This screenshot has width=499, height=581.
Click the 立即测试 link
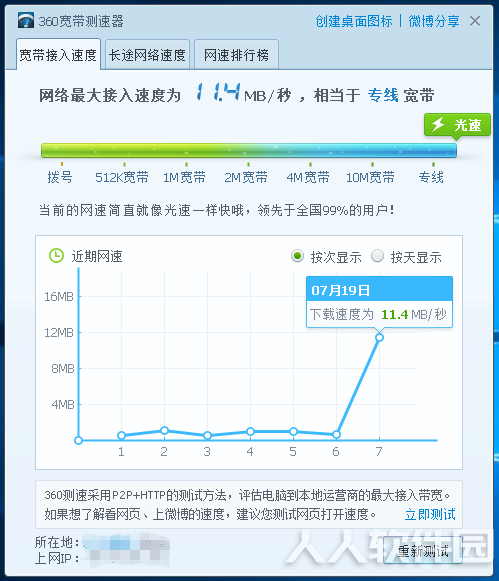430,514
